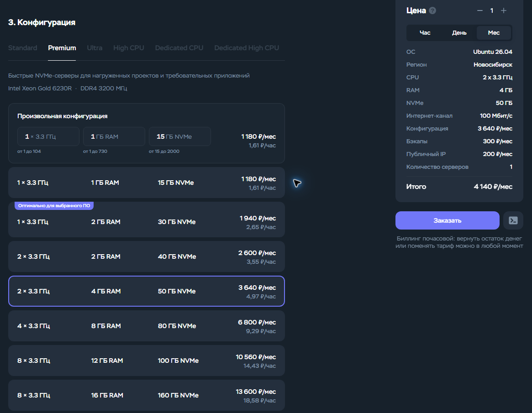Click the Intel Xeon Gold 6230R text
Screen dimensions: 532x413
tap(40, 89)
